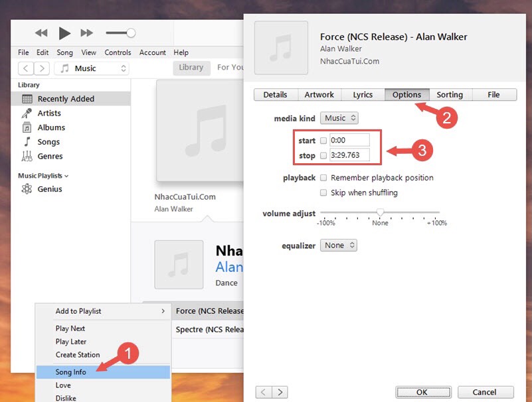Screen dimensions: 532x402
Task: Open Genres in the Library sidebar
Action: (x=50, y=157)
